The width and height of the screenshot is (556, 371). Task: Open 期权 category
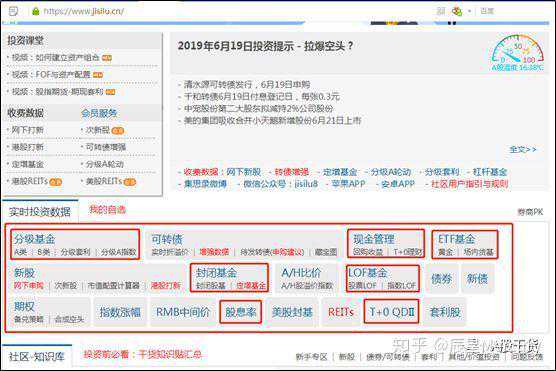click(24, 306)
